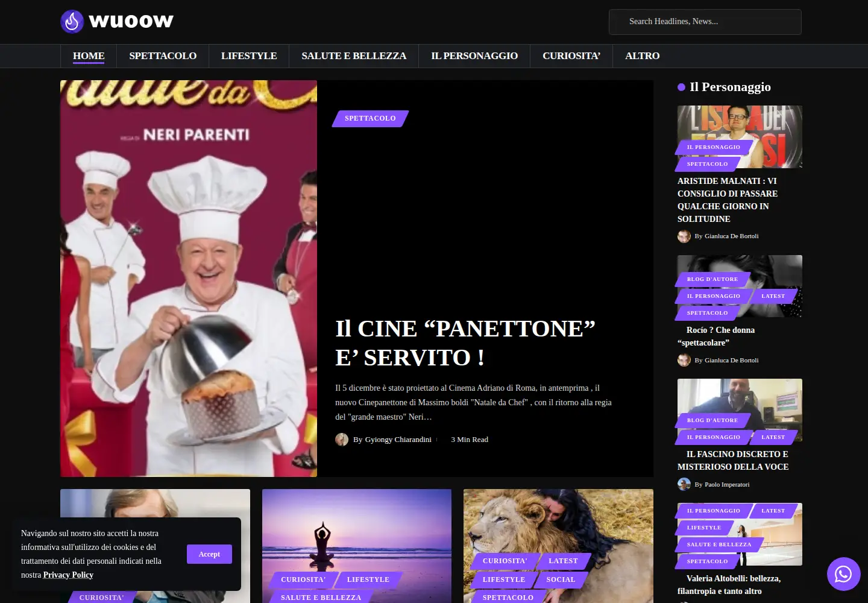Image resolution: width=868 pixels, height=603 pixels.
Task: Open the ARISTIDE MALNATI article title
Action: (x=728, y=200)
